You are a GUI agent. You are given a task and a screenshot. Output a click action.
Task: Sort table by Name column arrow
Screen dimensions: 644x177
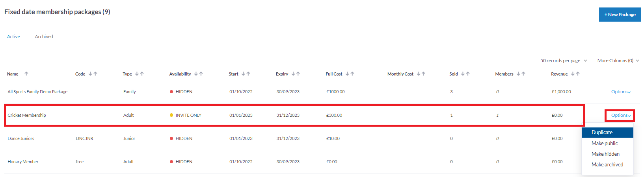[x=26, y=74]
